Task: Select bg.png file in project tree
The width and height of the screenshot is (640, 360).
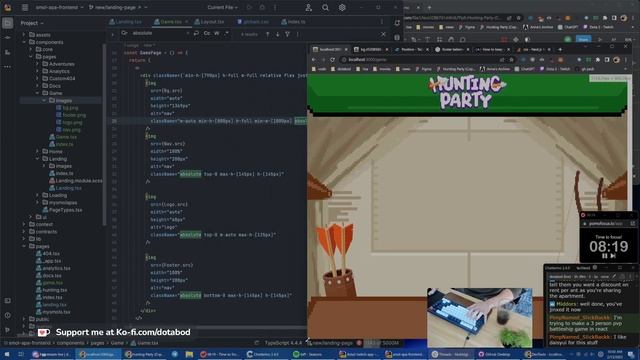Action: point(67,108)
